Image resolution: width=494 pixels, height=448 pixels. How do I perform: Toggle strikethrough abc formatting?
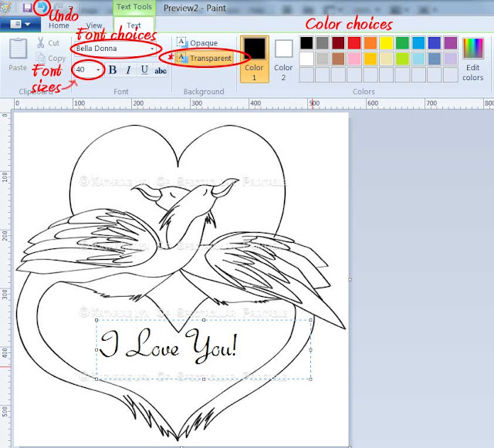tap(161, 70)
